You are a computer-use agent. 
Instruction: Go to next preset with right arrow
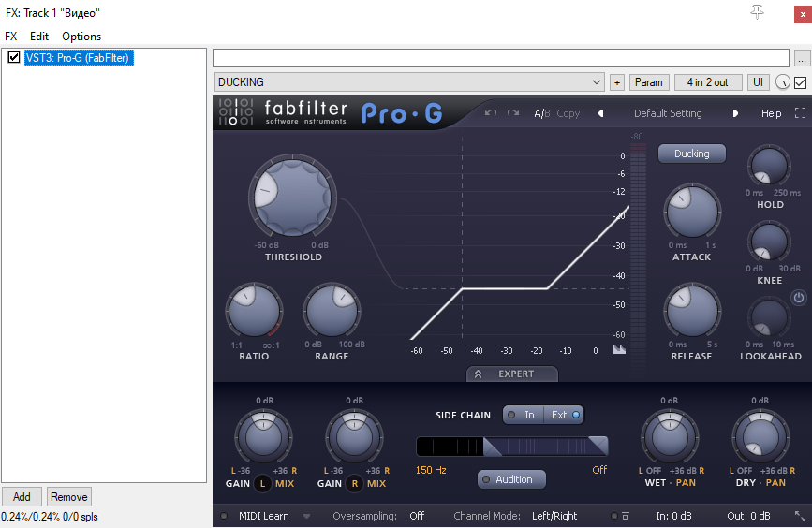pyautogui.click(x=735, y=113)
